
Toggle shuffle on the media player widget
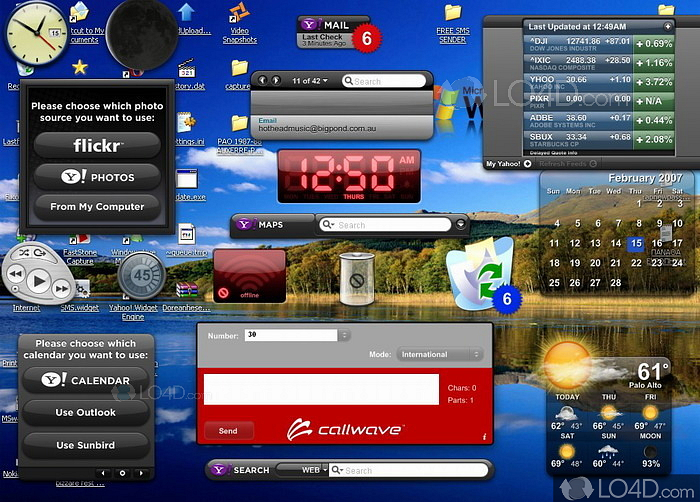tap(23, 253)
